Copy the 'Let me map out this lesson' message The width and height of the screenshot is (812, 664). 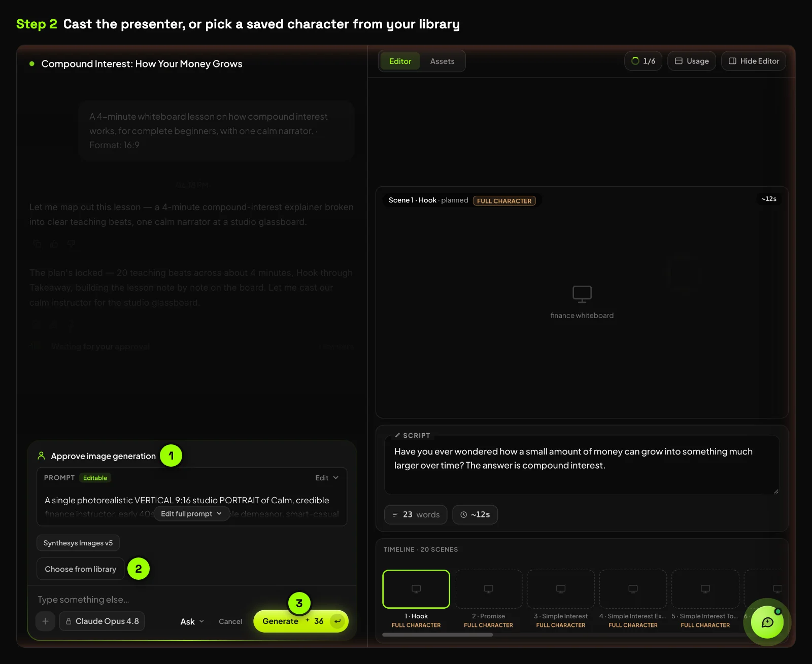coord(37,243)
